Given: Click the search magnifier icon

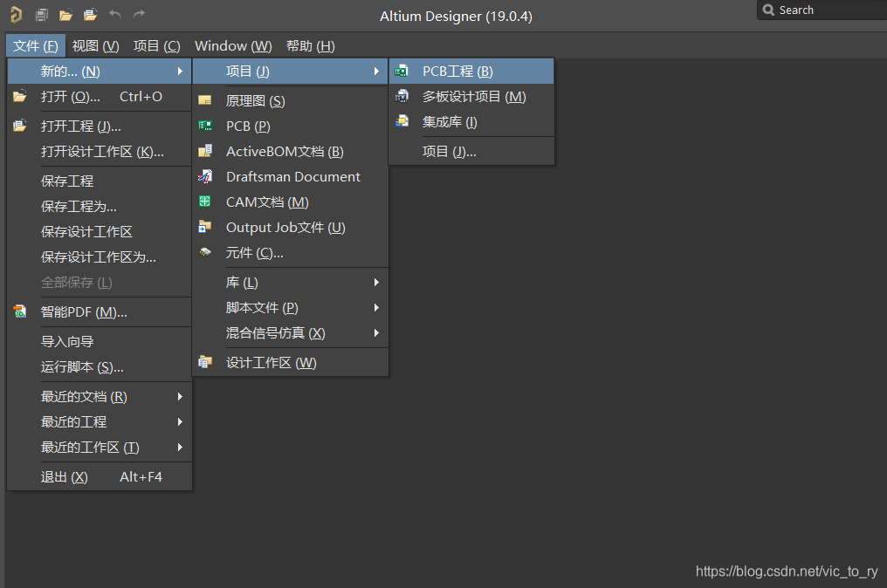Looking at the screenshot, I should 768,10.
